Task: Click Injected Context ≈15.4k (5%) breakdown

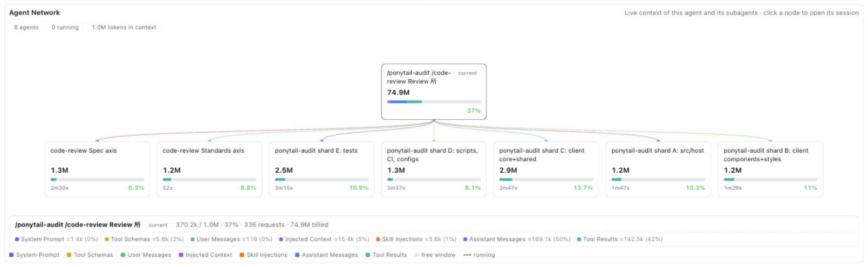Action: pos(324,239)
